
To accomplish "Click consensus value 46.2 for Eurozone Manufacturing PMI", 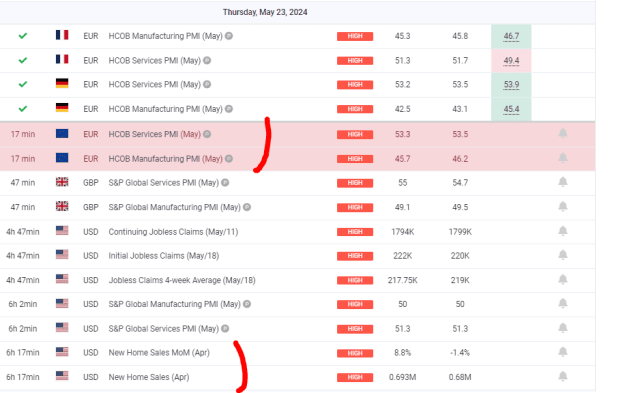I will coord(460,159).
